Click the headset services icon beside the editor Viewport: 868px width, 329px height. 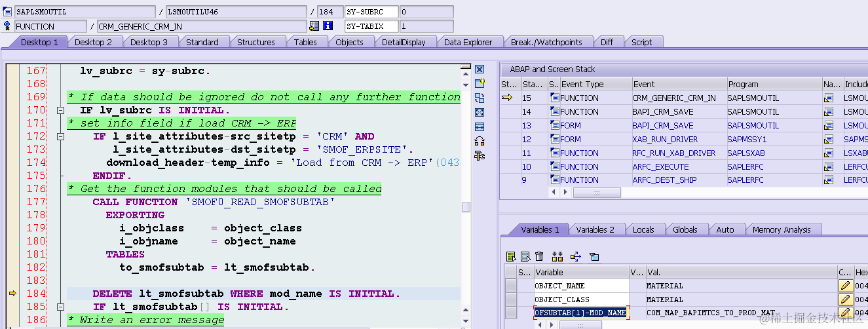tap(480, 141)
